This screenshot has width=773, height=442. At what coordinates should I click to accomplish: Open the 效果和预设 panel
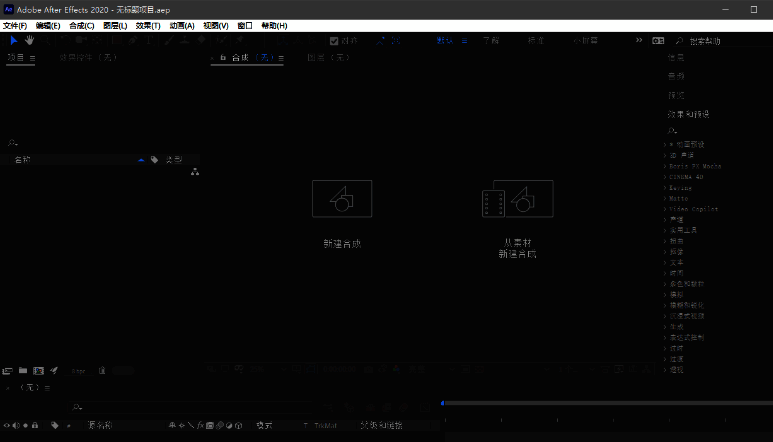click(x=688, y=114)
